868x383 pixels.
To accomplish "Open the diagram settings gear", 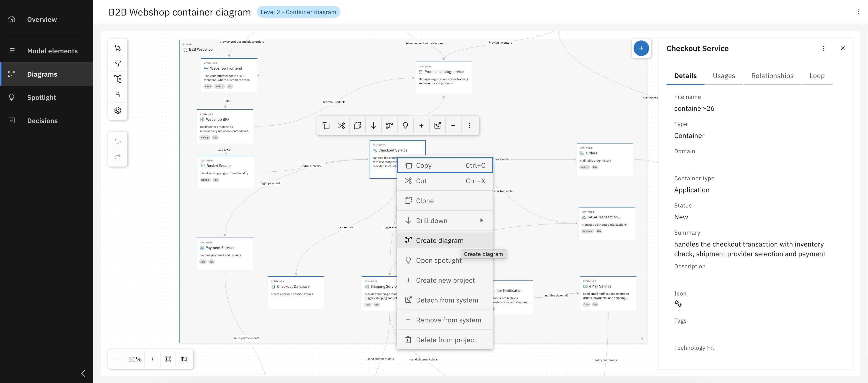I will [x=117, y=110].
